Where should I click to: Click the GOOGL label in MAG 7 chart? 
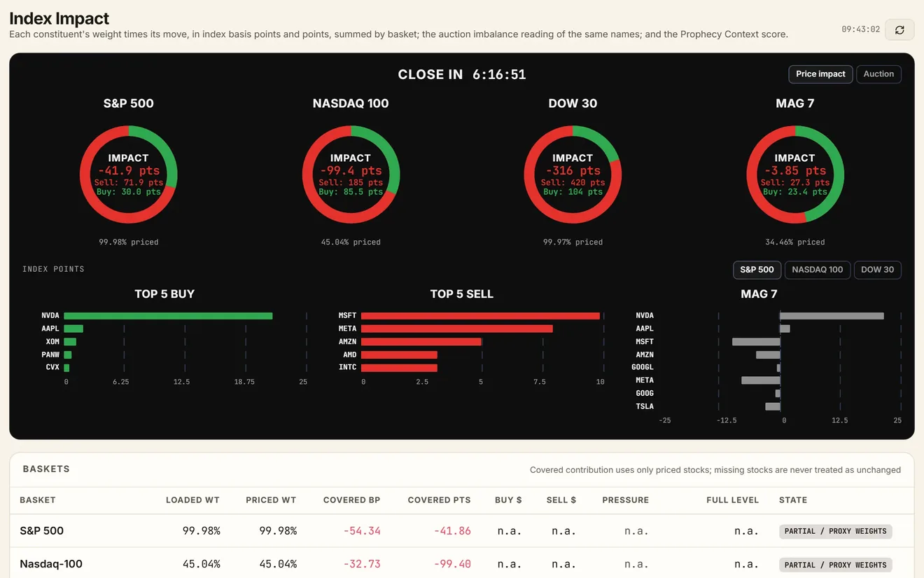643,367
